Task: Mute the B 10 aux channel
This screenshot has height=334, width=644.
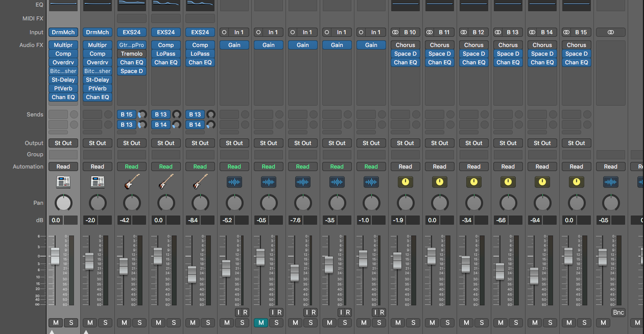Action: coord(398,322)
